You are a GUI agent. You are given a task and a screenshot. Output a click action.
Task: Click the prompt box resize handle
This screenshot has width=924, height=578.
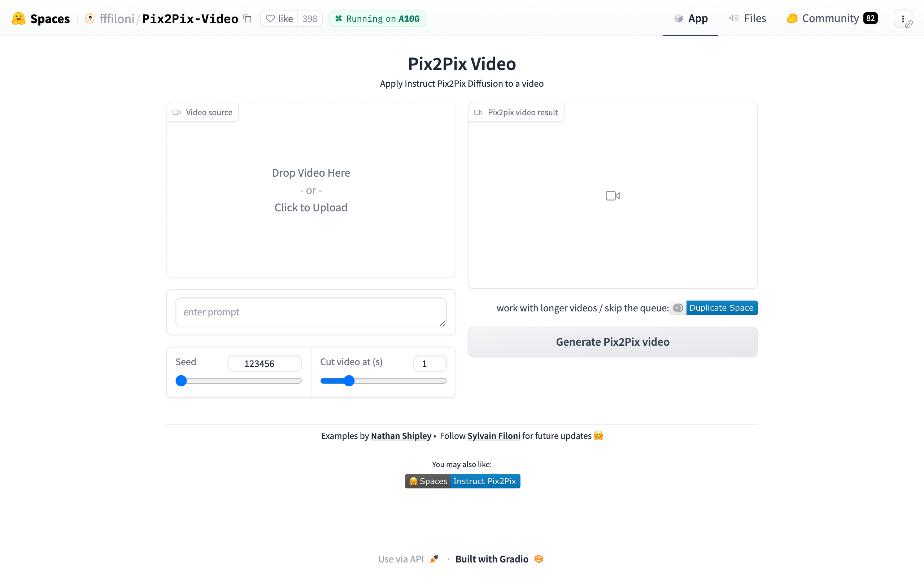tap(443, 323)
